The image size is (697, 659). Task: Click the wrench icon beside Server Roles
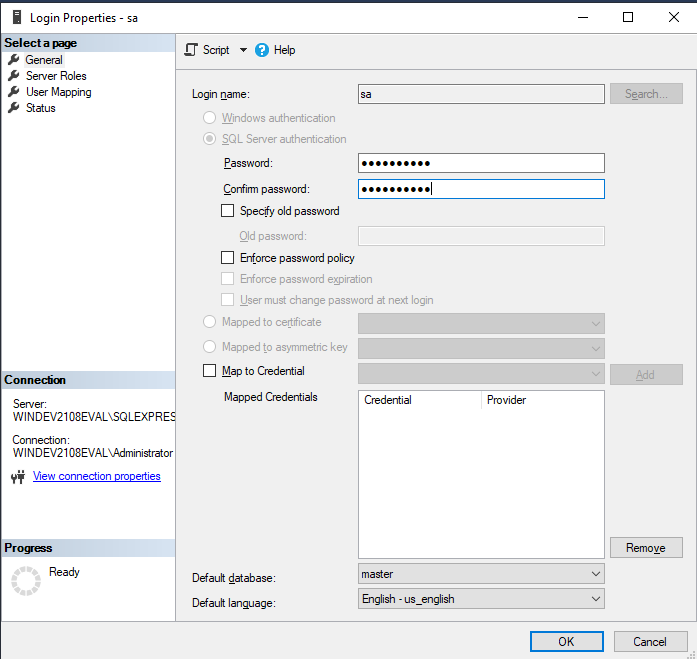[14, 75]
